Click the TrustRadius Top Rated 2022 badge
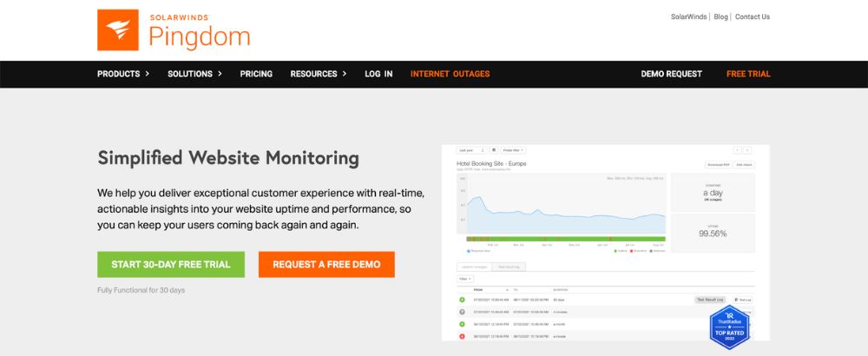 click(x=729, y=327)
